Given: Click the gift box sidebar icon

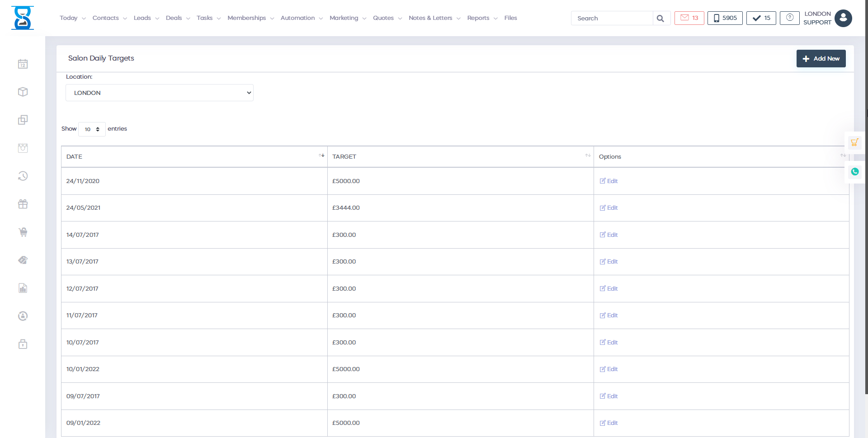Looking at the screenshot, I should pyautogui.click(x=23, y=204).
